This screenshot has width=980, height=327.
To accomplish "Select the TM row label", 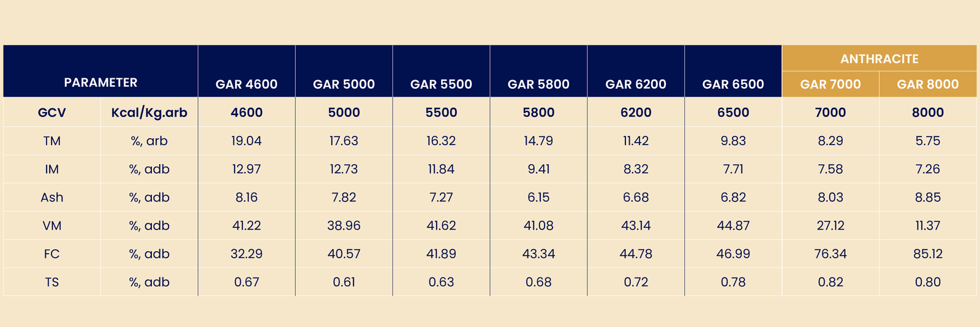I will [x=52, y=141].
